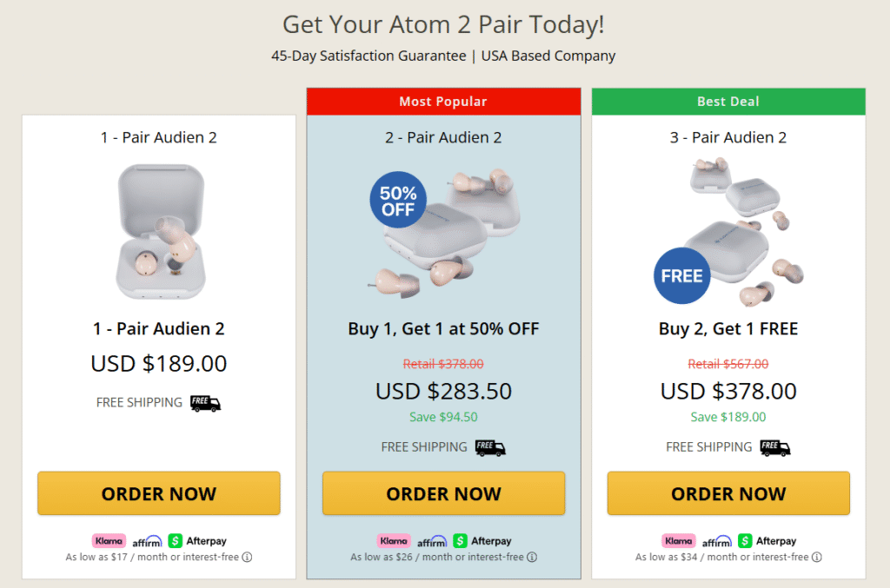890x588 pixels.
Task: Open the 1-Pair Audien 2 product image
Action: (161, 231)
